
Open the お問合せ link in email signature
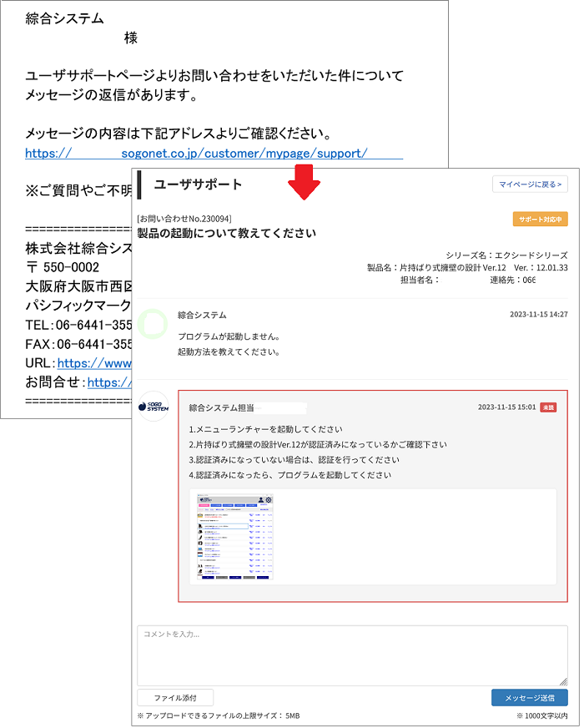109,382
